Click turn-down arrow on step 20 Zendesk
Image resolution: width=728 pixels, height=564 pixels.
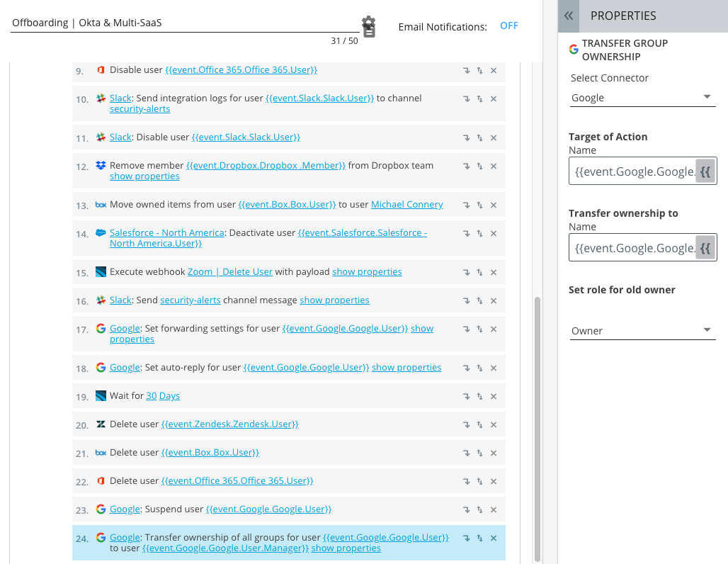[x=466, y=425]
